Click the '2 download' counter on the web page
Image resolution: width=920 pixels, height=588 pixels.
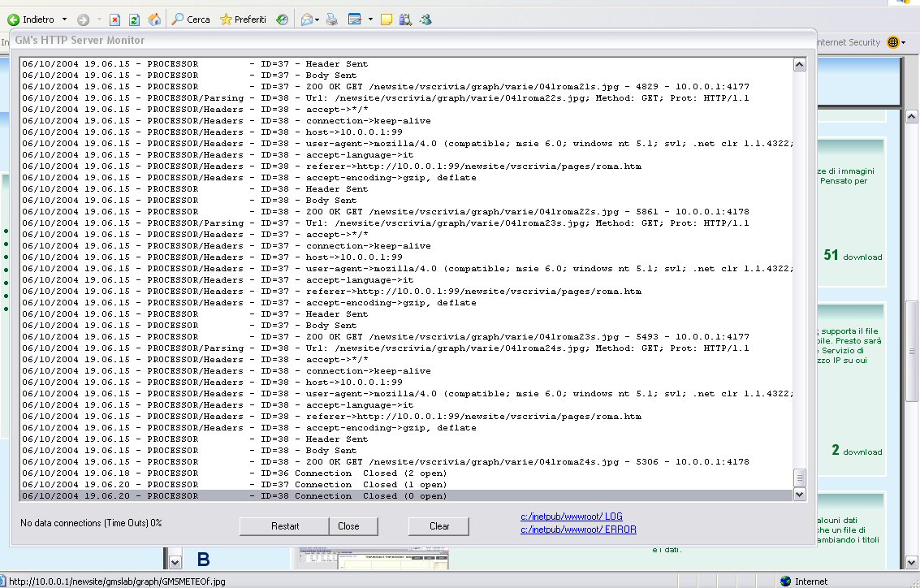point(857,450)
